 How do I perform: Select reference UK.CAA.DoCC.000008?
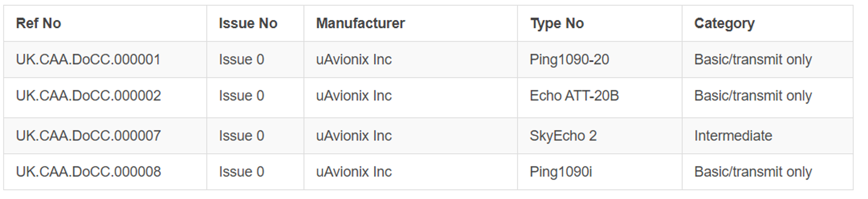tap(88, 172)
